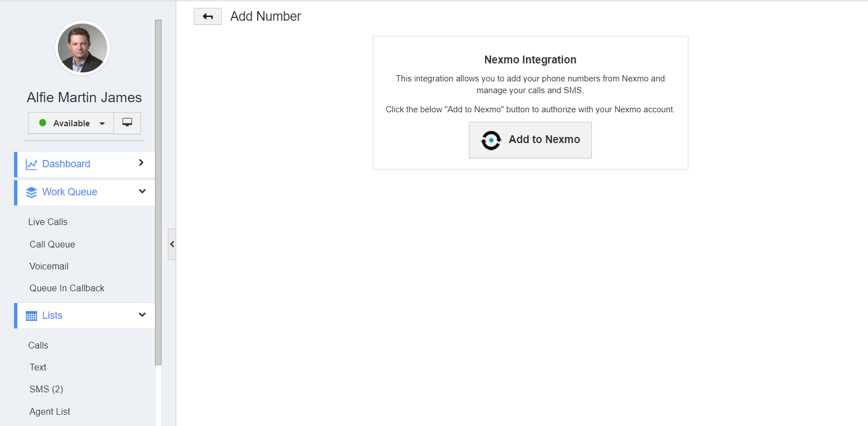Click the green availability status dot

[x=43, y=123]
